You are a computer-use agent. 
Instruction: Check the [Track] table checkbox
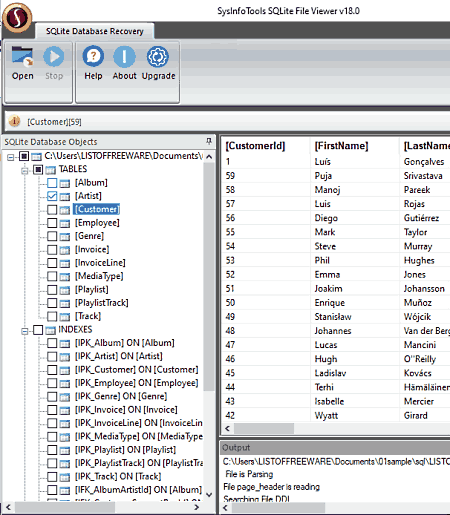pos(52,316)
